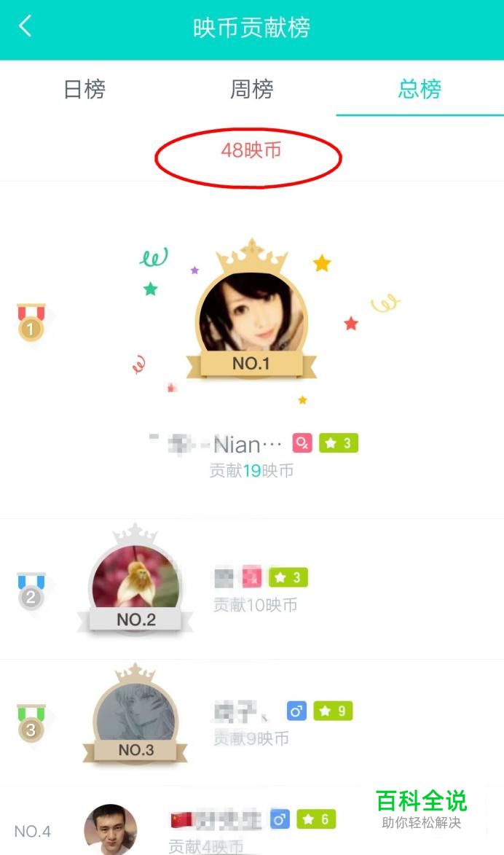Tap the star level 6 badge of NO.4

[x=317, y=819]
